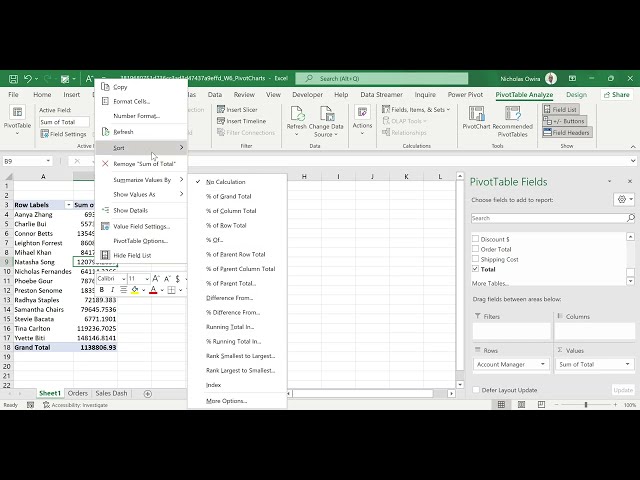Viewport: 640px width, 480px height.
Task: Click the Save icon in the title bar
Action: pyautogui.click(x=13, y=78)
